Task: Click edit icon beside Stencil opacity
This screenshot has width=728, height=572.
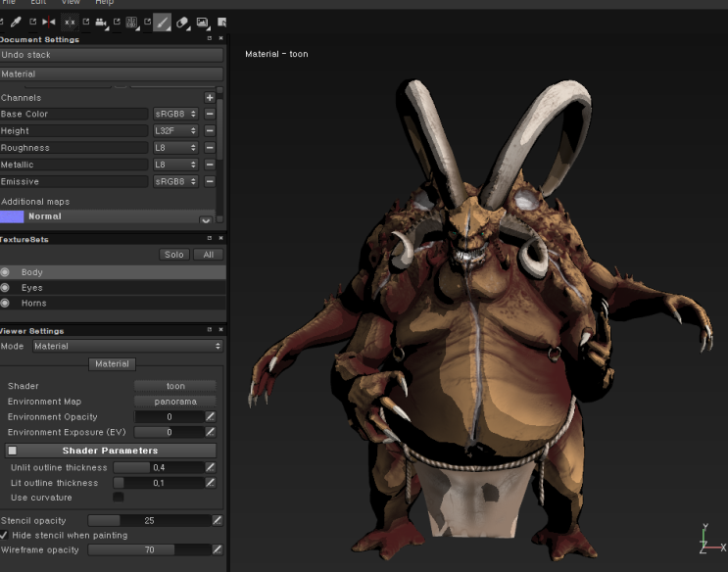Action: click(217, 520)
